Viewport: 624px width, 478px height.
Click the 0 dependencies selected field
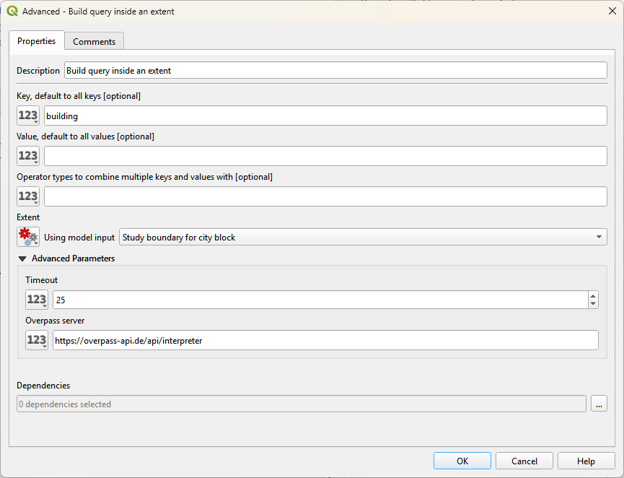[x=301, y=404]
